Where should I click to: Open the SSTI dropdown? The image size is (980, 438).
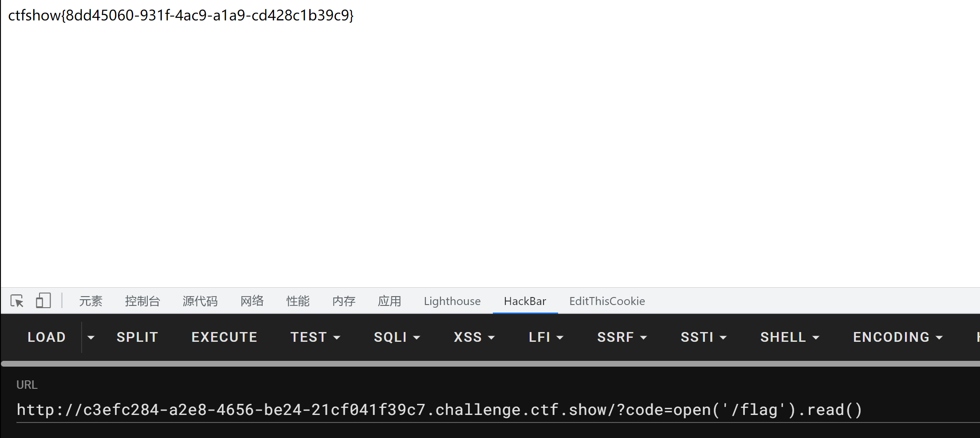(703, 337)
